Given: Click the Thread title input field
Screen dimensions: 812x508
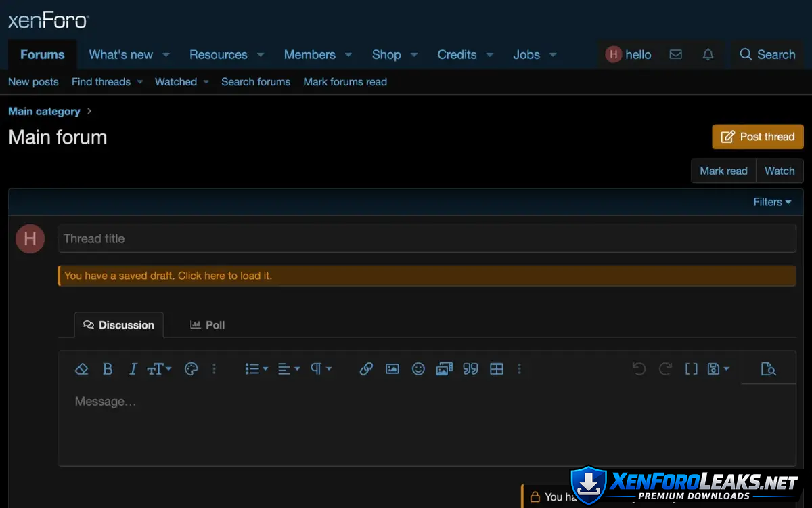Looking at the screenshot, I should tap(426, 238).
